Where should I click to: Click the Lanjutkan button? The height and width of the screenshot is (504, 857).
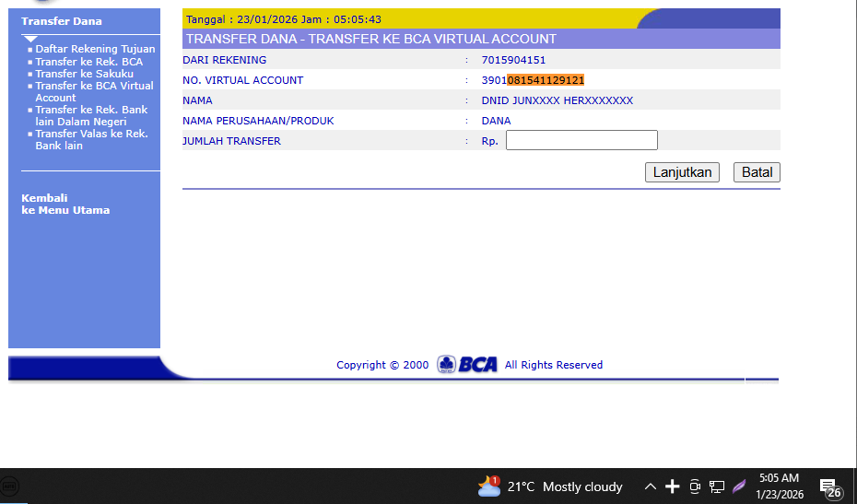coord(682,172)
